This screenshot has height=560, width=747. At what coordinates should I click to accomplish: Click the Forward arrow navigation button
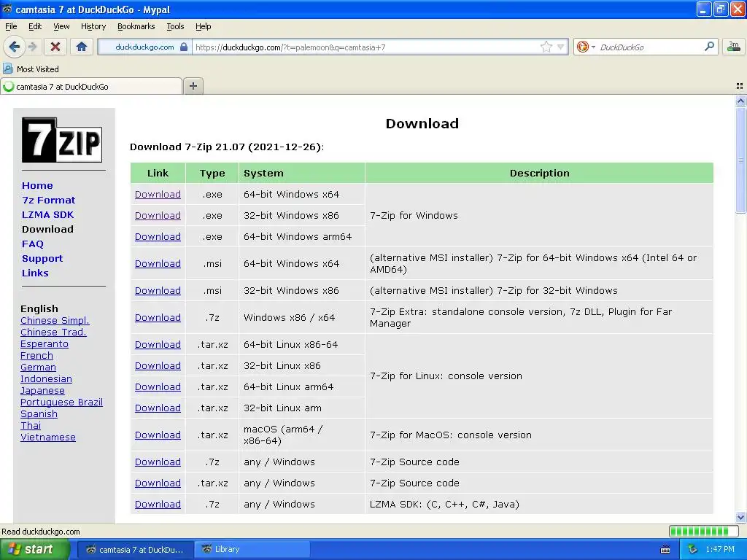coord(32,47)
